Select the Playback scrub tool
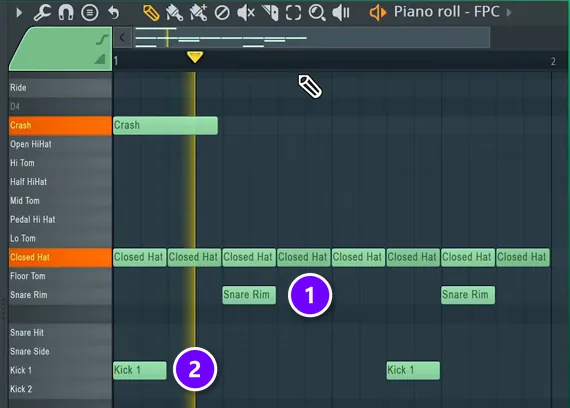Viewport: 570px width, 408px height. point(341,13)
